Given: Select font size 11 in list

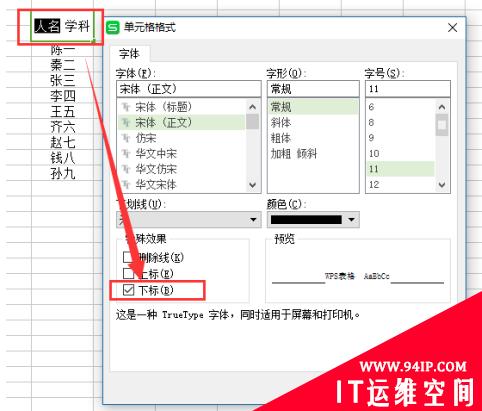Looking at the screenshot, I should 400,169.
